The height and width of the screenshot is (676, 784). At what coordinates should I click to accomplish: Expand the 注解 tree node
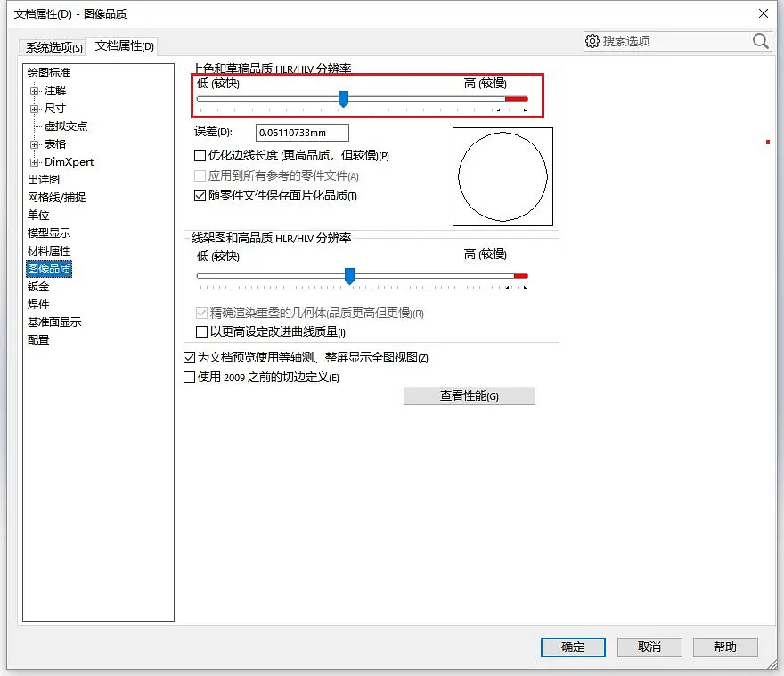tap(34, 91)
